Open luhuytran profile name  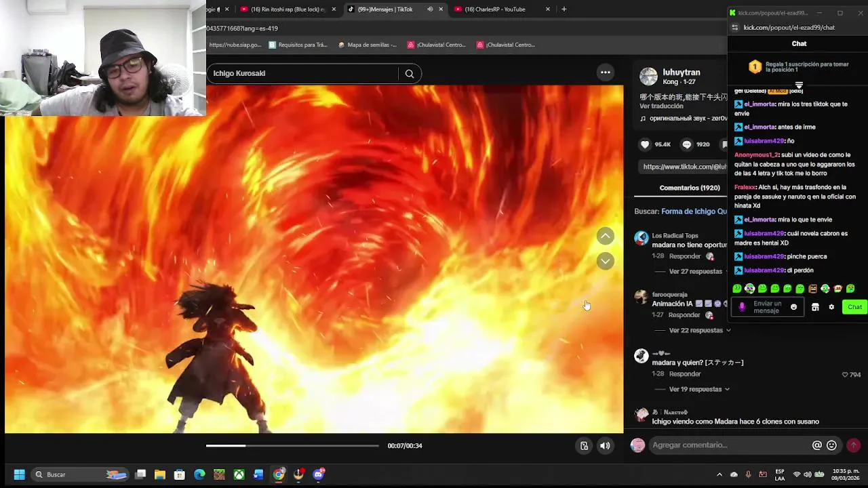[x=682, y=73]
